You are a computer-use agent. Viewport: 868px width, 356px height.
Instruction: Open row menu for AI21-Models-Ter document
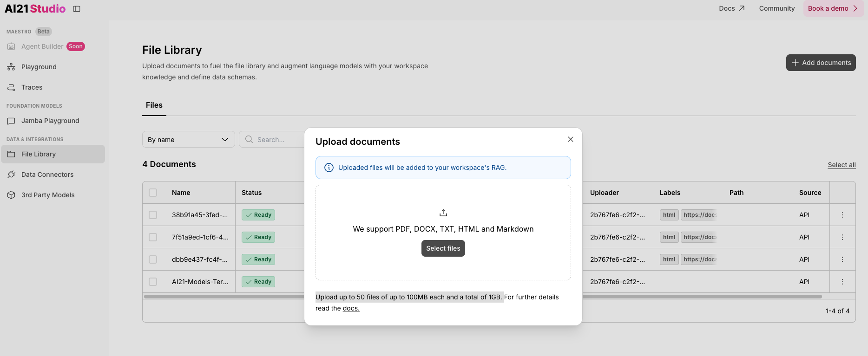(x=842, y=282)
